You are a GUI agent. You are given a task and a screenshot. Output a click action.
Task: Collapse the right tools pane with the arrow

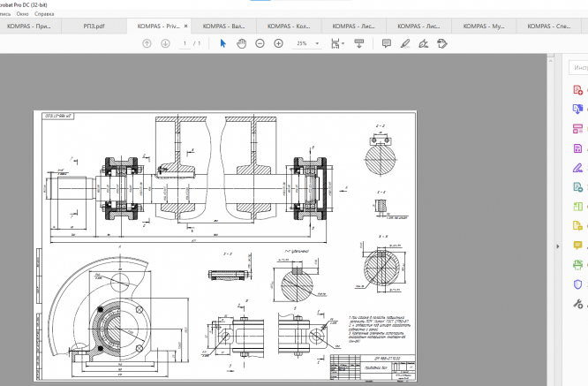pos(556,245)
